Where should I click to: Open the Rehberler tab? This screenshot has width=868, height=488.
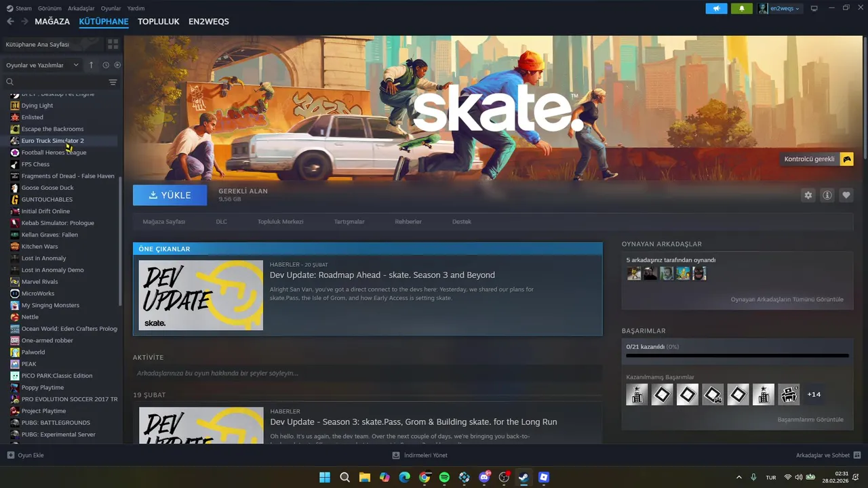[408, 222]
